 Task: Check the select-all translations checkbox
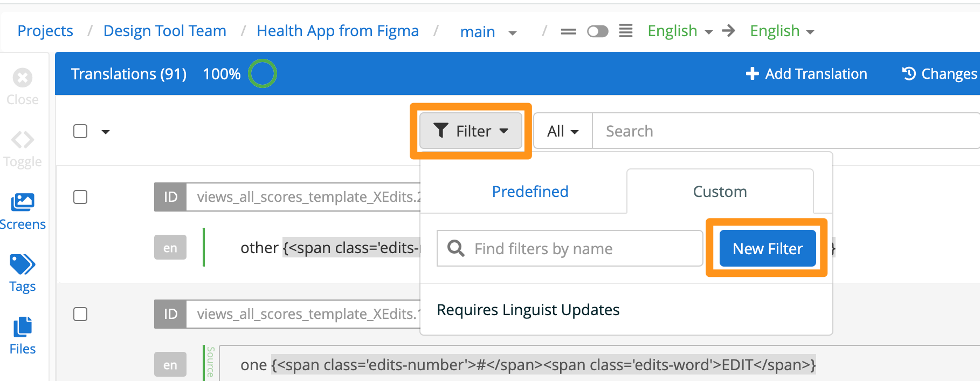[x=80, y=131]
